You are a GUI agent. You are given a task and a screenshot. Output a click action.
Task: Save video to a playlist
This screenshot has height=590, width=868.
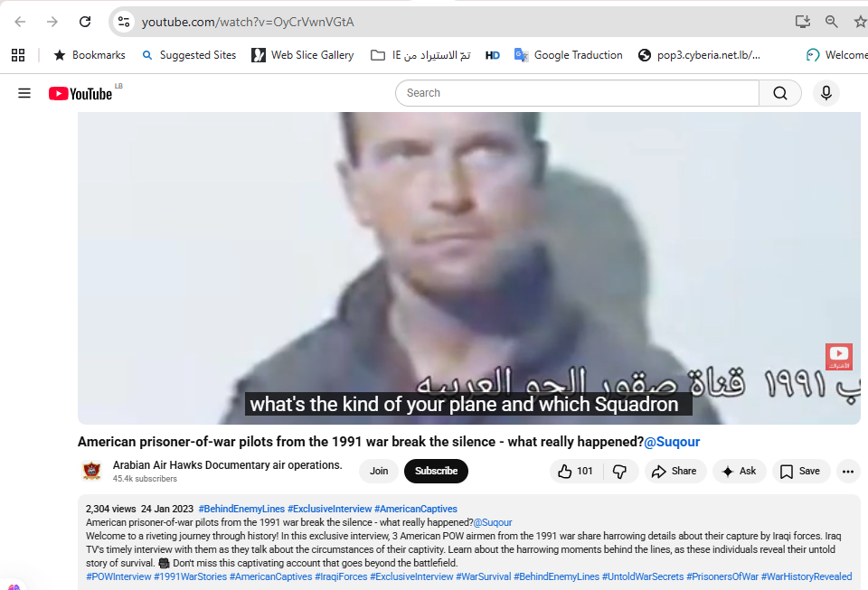click(801, 471)
